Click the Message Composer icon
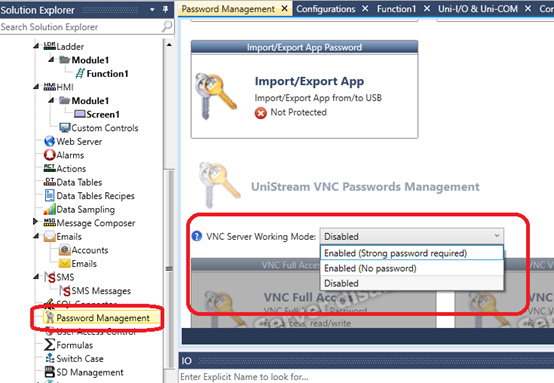The width and height of the screenshot is (554, 383). click(49, 223)
